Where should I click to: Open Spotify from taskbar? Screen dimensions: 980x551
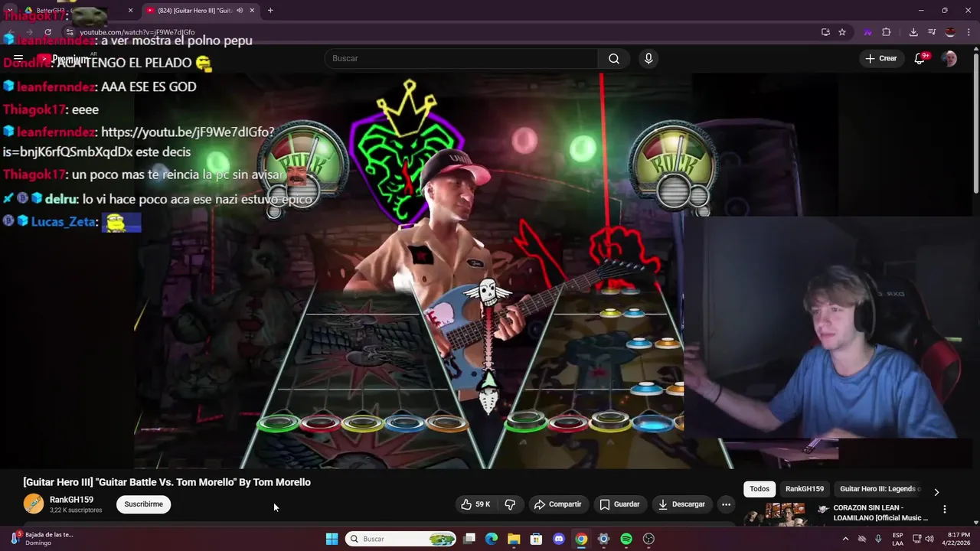(626, 539)
